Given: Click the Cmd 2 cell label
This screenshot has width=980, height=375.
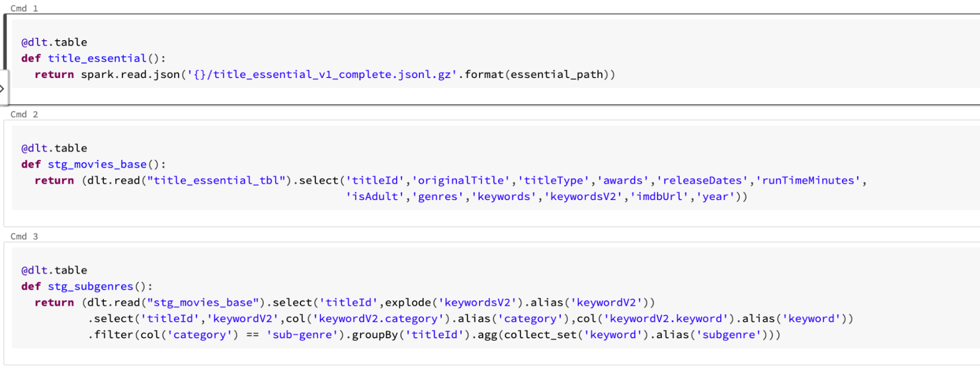Looking at the screenshot, I should tap(24, 114).
